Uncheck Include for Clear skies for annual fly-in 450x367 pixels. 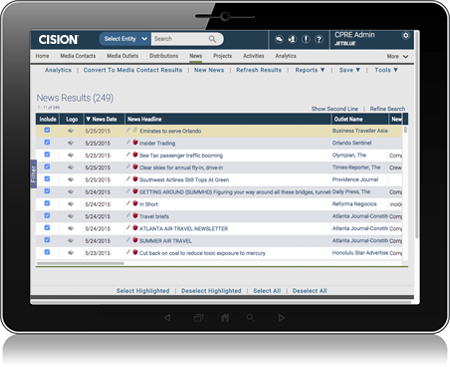47,167
